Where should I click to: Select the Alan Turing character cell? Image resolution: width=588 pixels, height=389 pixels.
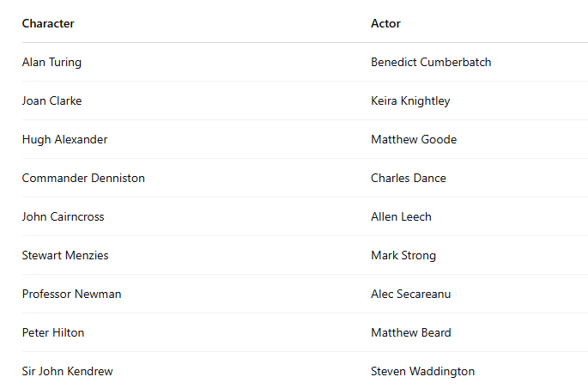click(x=52, y=63)
